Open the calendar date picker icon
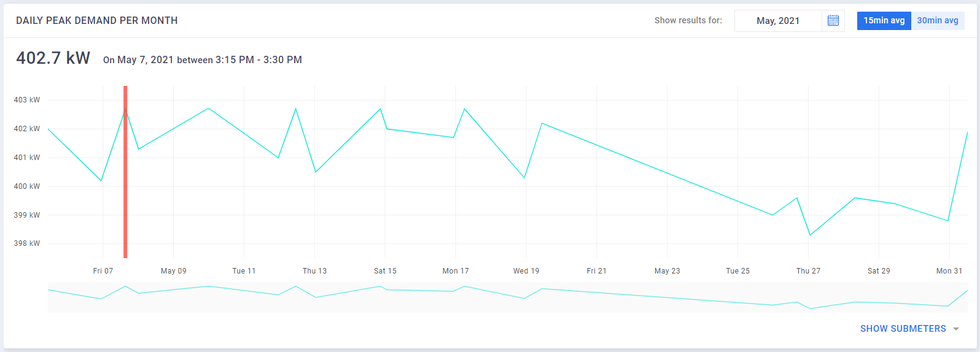Viewport: 980px width, 352px height. coord(833,21)
